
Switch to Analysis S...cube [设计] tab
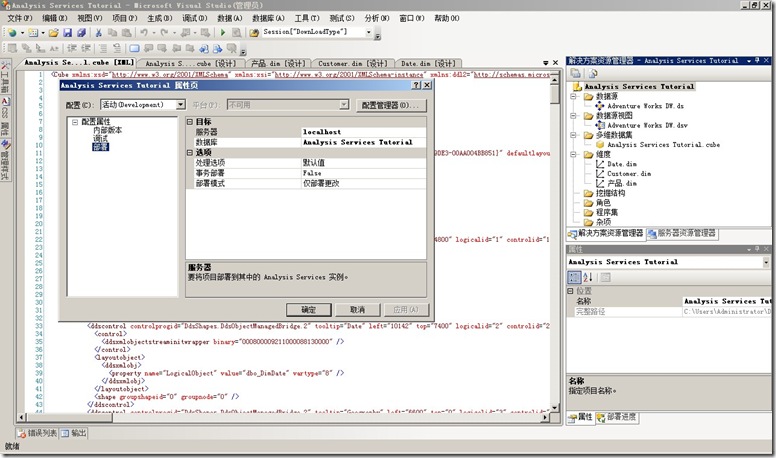[x=190, y=63]
